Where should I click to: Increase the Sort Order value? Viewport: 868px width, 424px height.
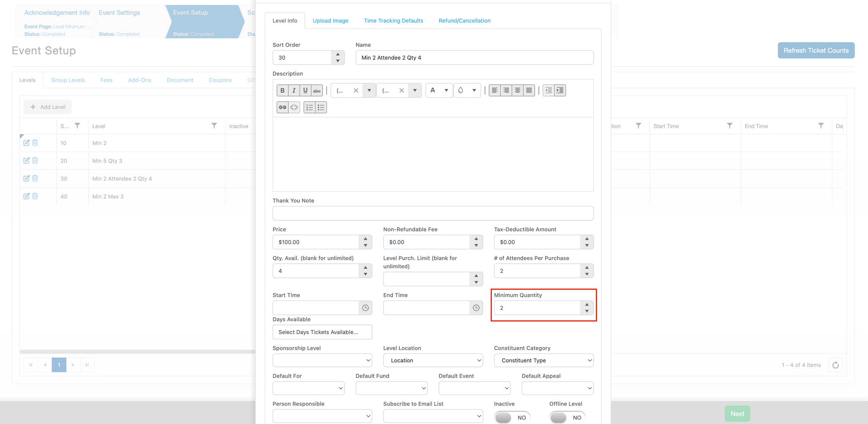(338, 54)
